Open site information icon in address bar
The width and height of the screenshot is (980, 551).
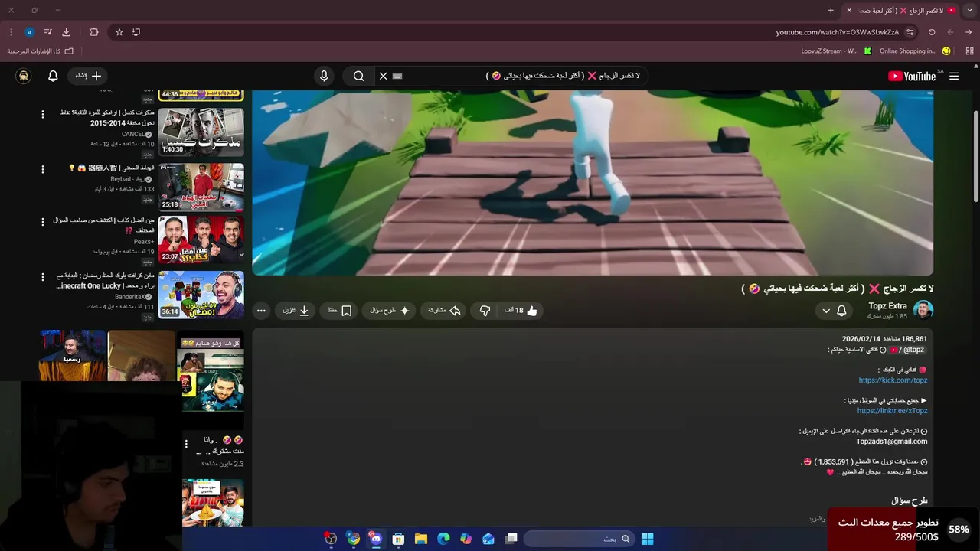[910, 32]
